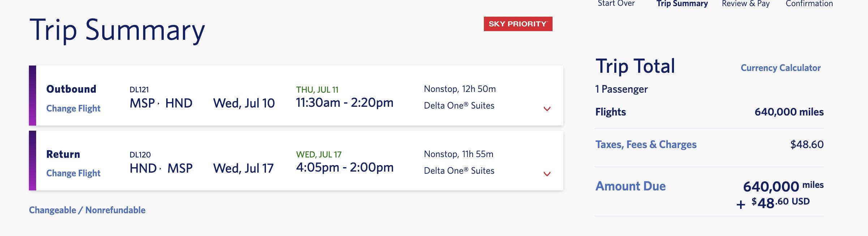
Task: Select the Taxes, Fees & Charges row
Action: point(646,144)
